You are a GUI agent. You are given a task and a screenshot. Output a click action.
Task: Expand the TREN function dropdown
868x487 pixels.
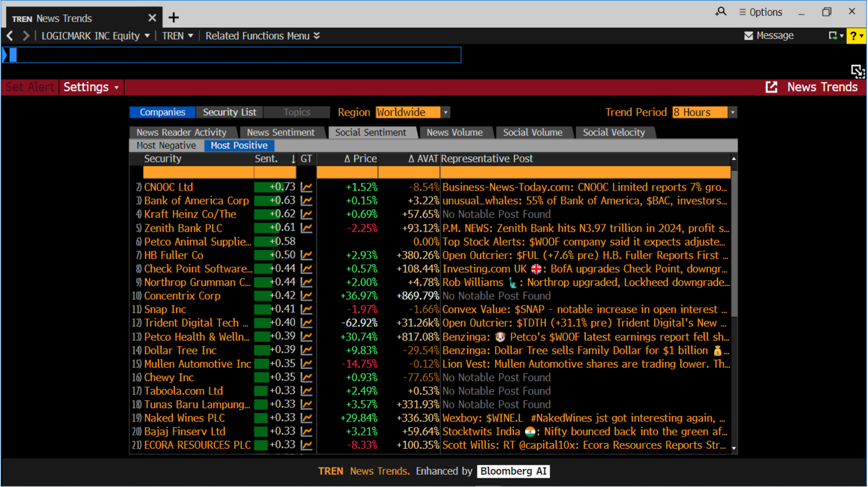click(190, 36)
